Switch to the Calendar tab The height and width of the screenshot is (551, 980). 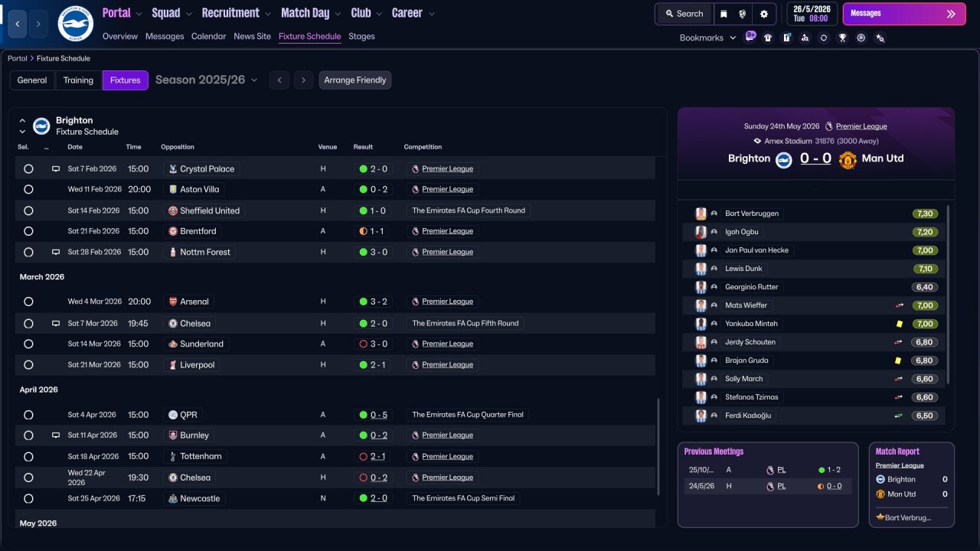pos(209,36)
